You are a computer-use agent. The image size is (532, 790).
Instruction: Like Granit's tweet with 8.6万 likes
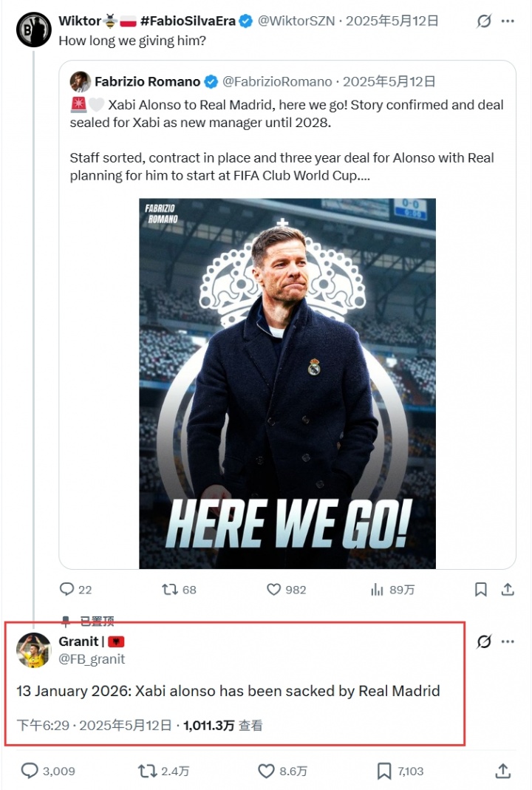(x=266, y=771)
